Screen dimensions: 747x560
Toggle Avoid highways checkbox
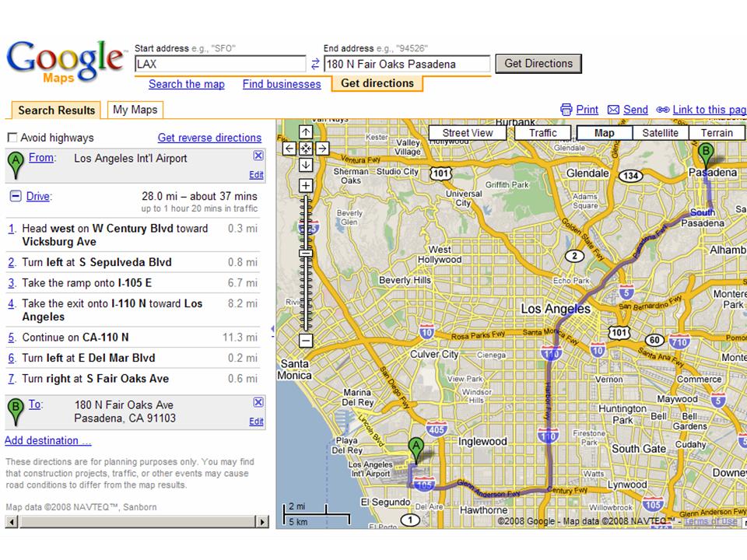12,138
